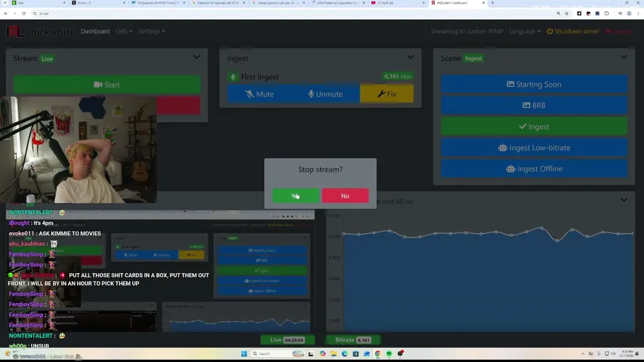Open Spotify from the taskbar
Viewport: 644px width, 362px height.
[389, 354]
